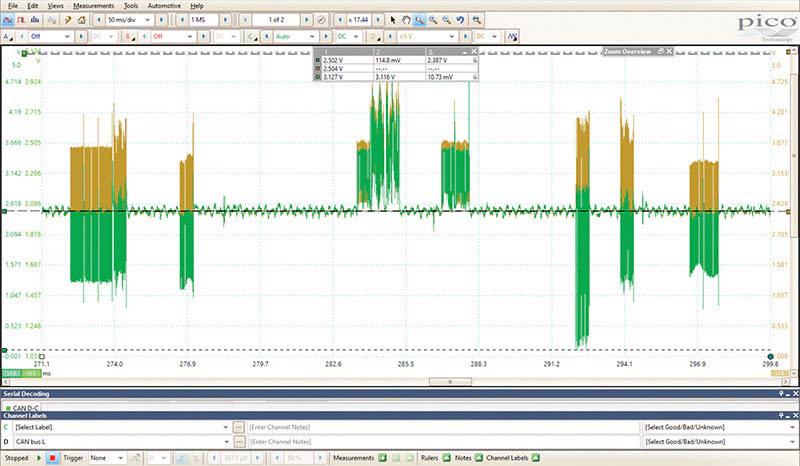The width and height of the screenshot is (800, 466).
Task: Click channel C Enter Channel Notes field
Action: (443, 427)
